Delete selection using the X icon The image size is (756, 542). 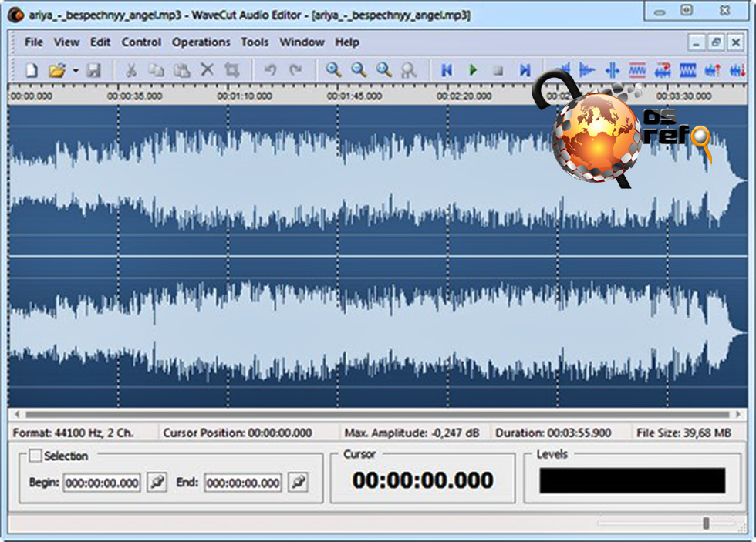pos(208,70)
